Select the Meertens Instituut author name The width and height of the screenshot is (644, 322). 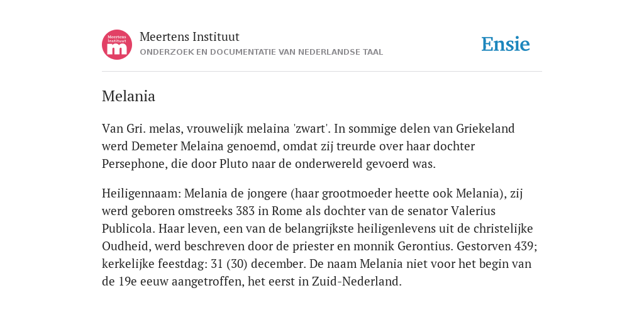point(189,37)
